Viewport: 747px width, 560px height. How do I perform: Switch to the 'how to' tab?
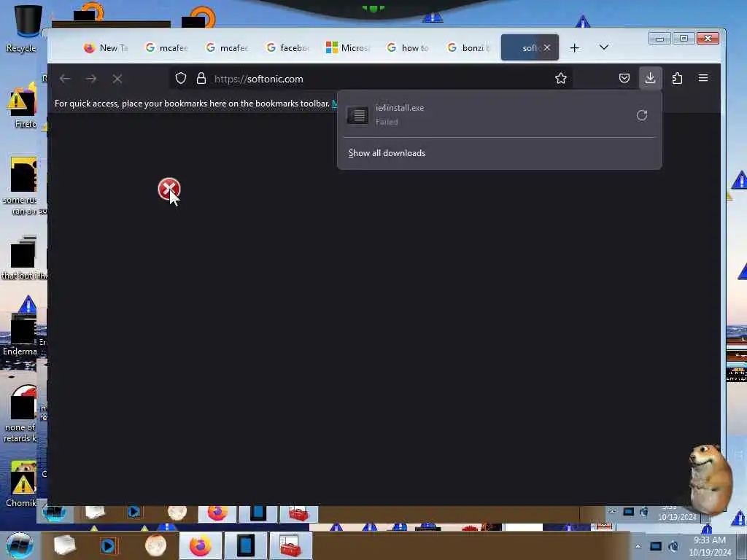pos(409,47)
